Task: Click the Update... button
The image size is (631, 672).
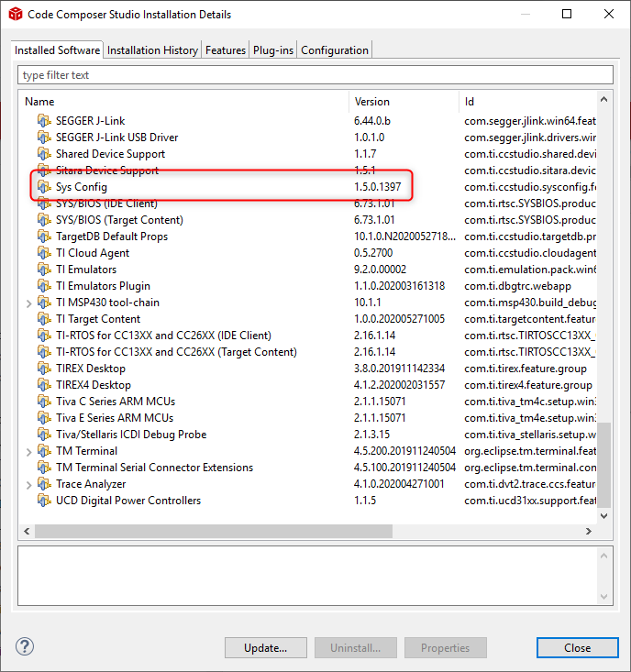Action: pyautogui.click(x=266, y=647)
